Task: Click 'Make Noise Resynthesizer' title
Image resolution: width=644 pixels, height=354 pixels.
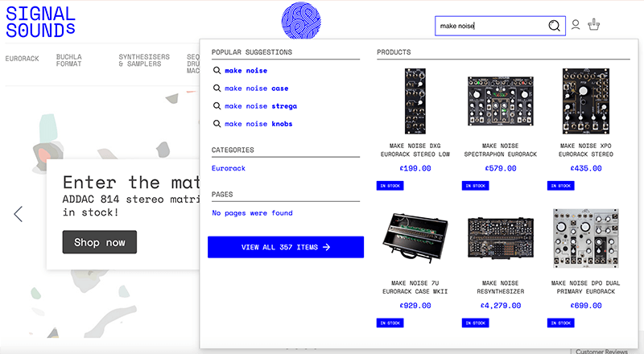Action: coord(501,287)
